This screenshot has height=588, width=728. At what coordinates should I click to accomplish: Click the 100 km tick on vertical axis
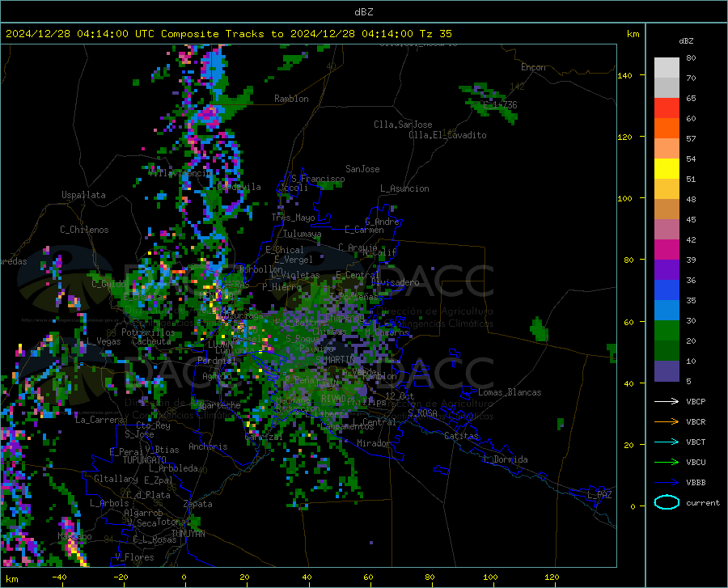point(624,198)
